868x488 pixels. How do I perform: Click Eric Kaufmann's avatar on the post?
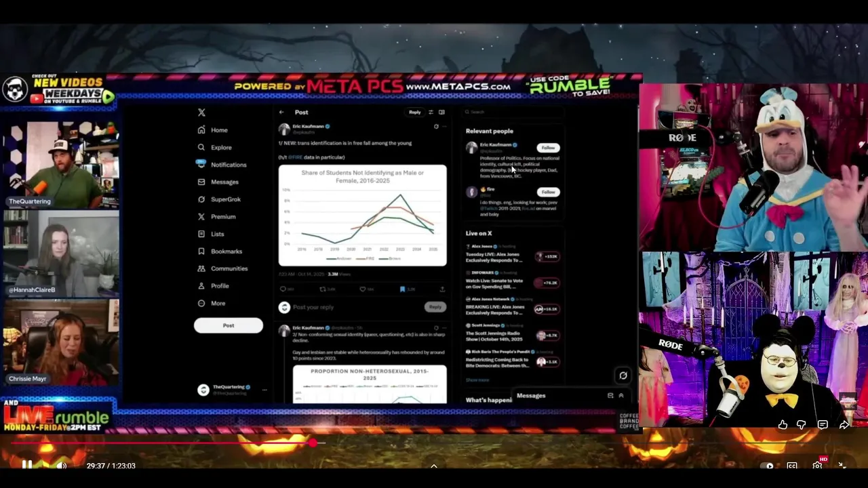(x=284, y=129)
